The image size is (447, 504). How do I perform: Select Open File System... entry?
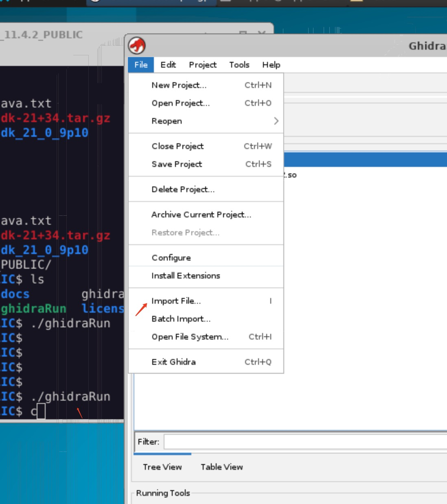[206, 337]
